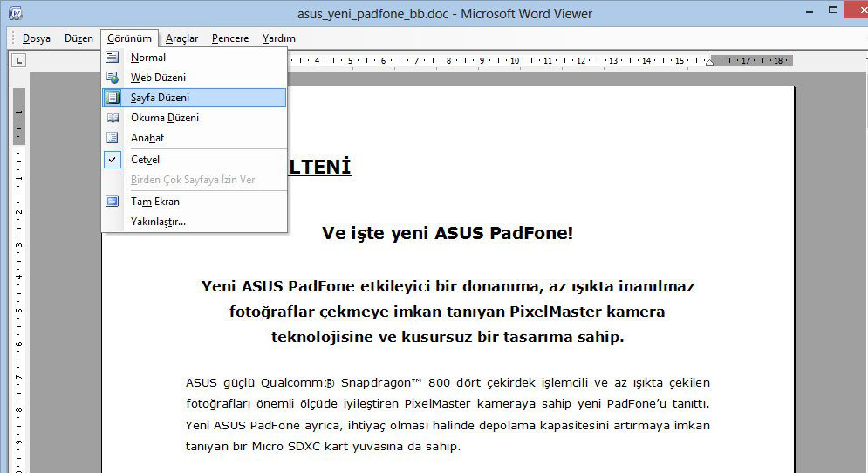The height and width of the screenshot is (473, 868).
Task: Click the Cetvel menu entry
Action: 195,160
